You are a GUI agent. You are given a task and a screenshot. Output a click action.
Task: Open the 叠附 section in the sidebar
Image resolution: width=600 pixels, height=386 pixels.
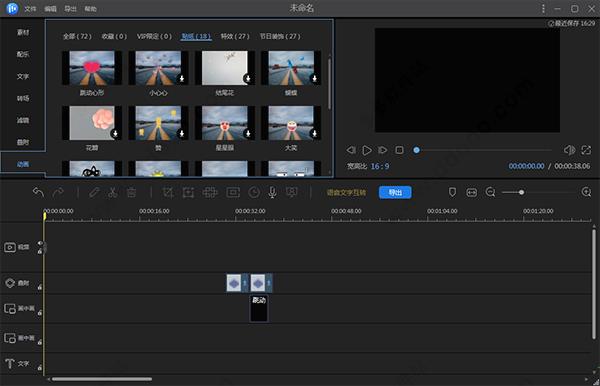coord(23,142)
